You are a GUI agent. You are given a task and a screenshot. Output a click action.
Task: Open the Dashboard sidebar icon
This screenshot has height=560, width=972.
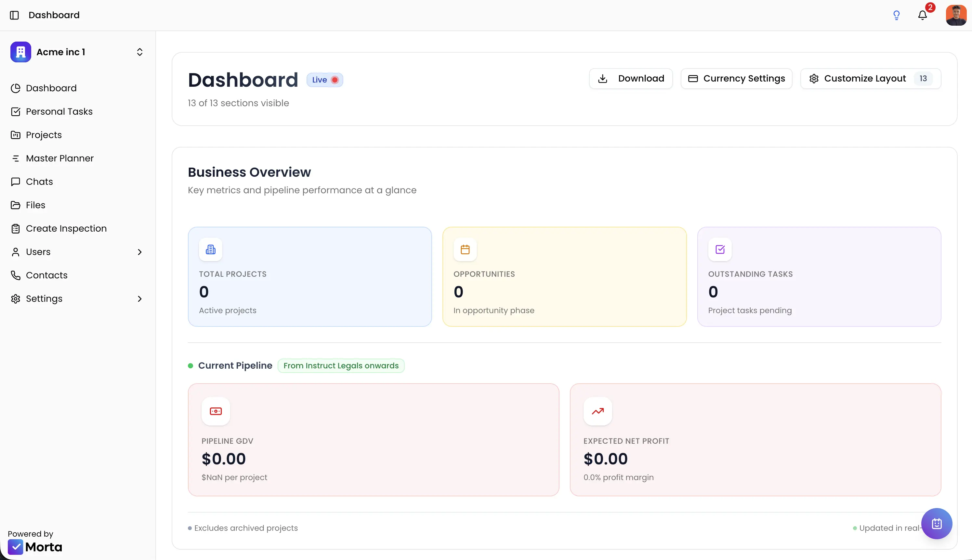click(x=51, y=88)
